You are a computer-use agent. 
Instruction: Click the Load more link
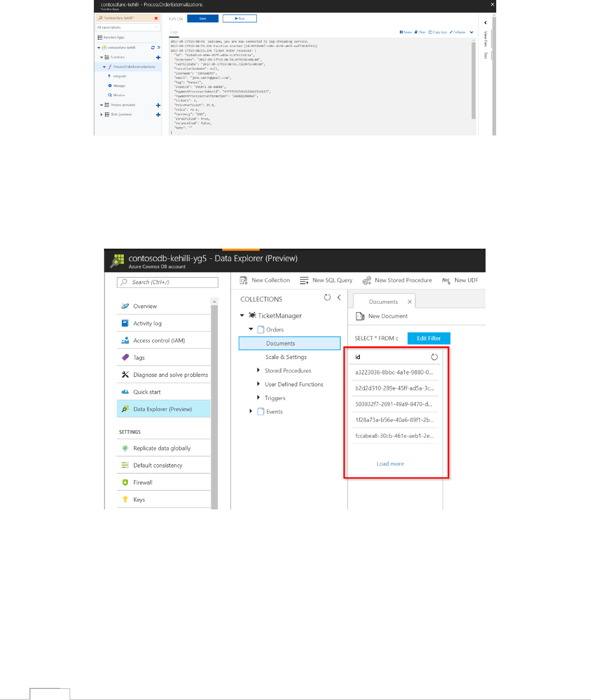coord(390,463)
